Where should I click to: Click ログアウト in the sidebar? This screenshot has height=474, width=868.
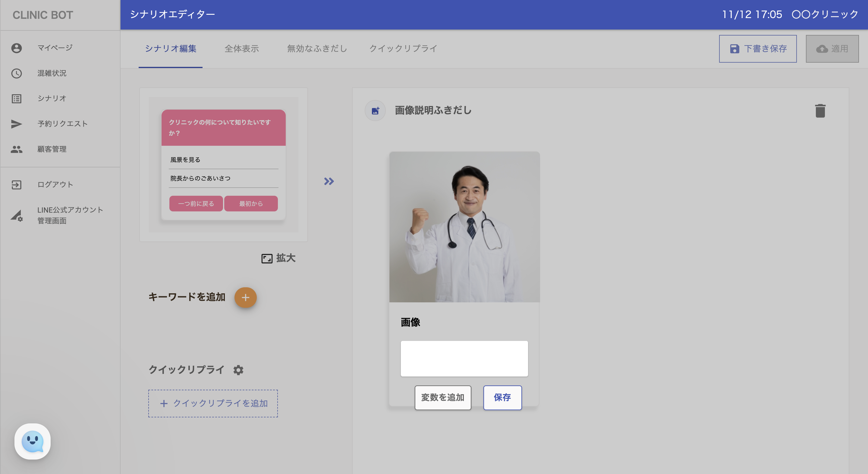pyautogui.click(x=55, y=185)
